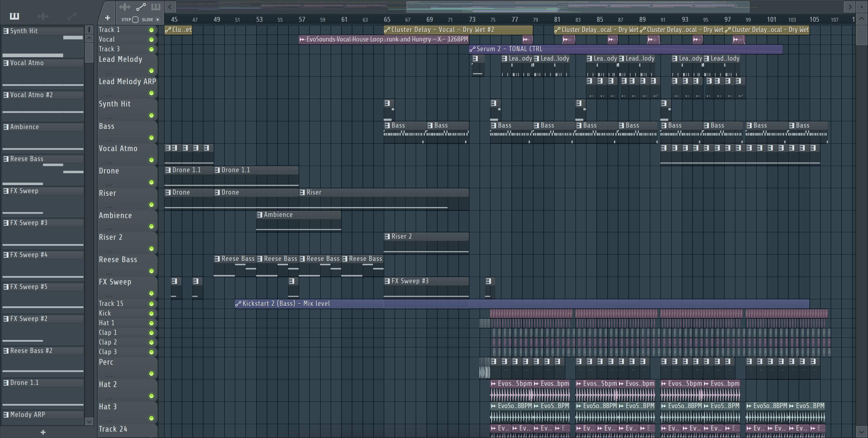The image size is (868, 438).
Task: Focus audio clips in the playlist toolbar
Action: (125, 7)
